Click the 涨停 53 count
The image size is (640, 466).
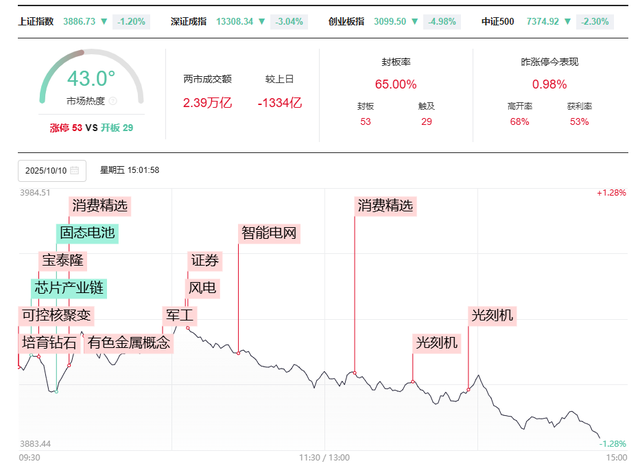point(67,128)
